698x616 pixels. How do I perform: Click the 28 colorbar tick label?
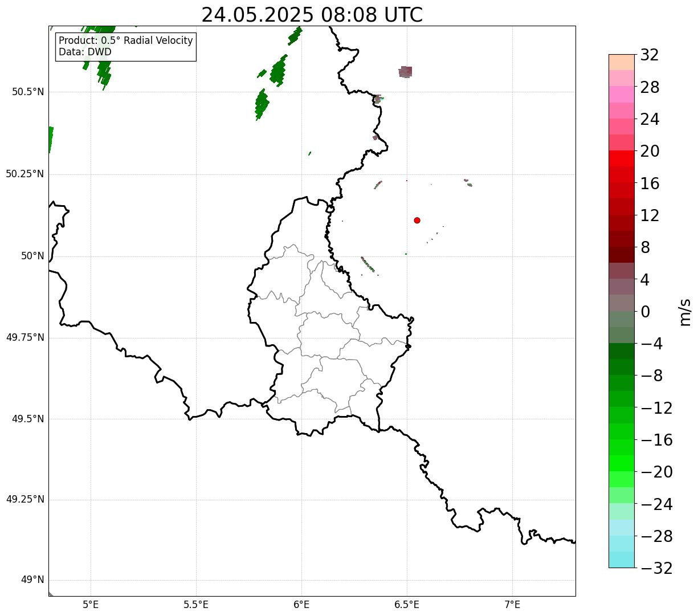click(x=650, y=88)
